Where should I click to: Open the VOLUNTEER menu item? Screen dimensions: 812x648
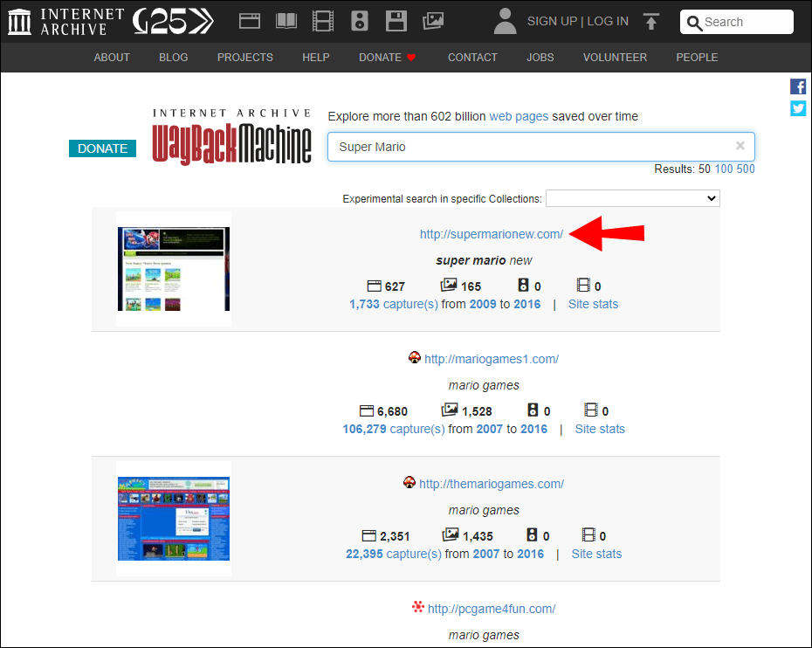[x=616, y=58]
